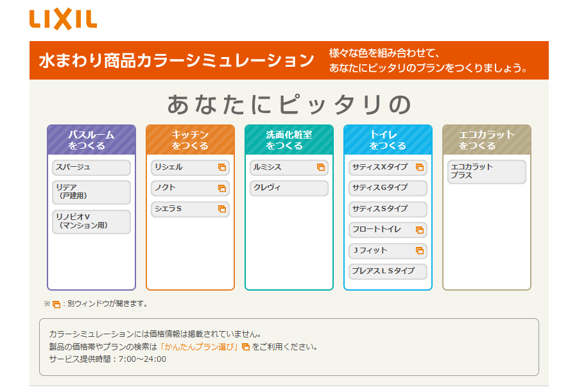
Task: Click new-window icon on シエラS button
Action: click(222, 209)
